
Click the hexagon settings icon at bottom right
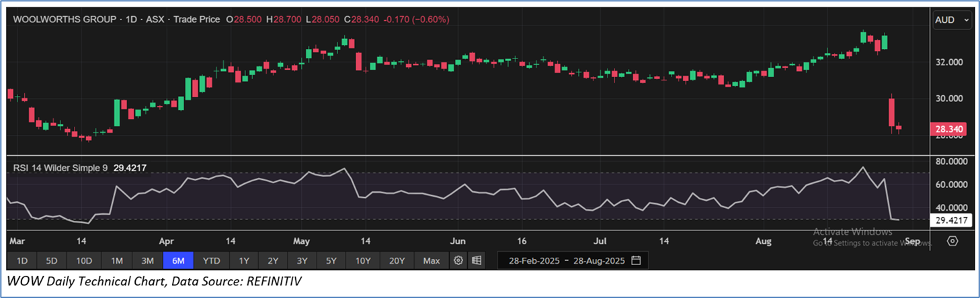point(952,241)
